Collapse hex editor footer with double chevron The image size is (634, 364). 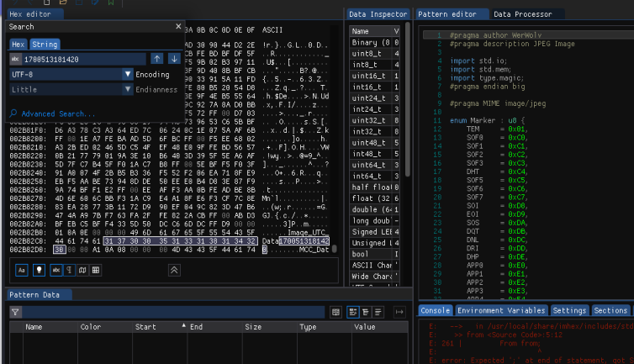(x=174, y=270)
